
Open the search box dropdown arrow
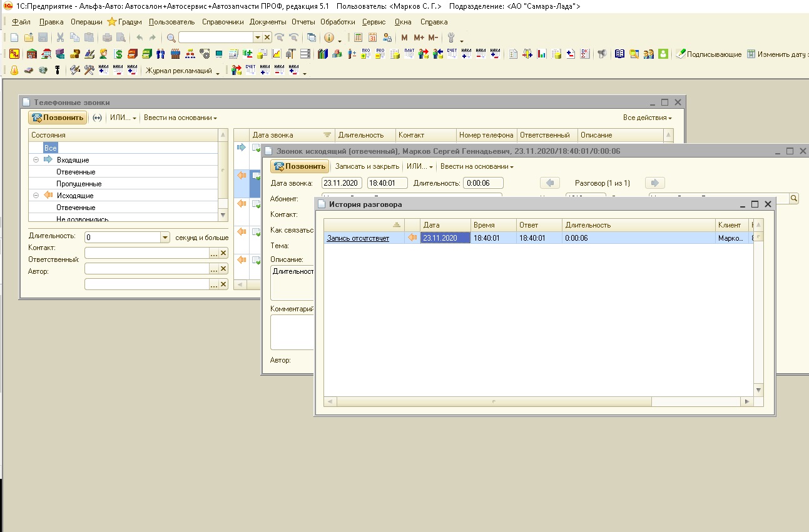coord(257,38)
